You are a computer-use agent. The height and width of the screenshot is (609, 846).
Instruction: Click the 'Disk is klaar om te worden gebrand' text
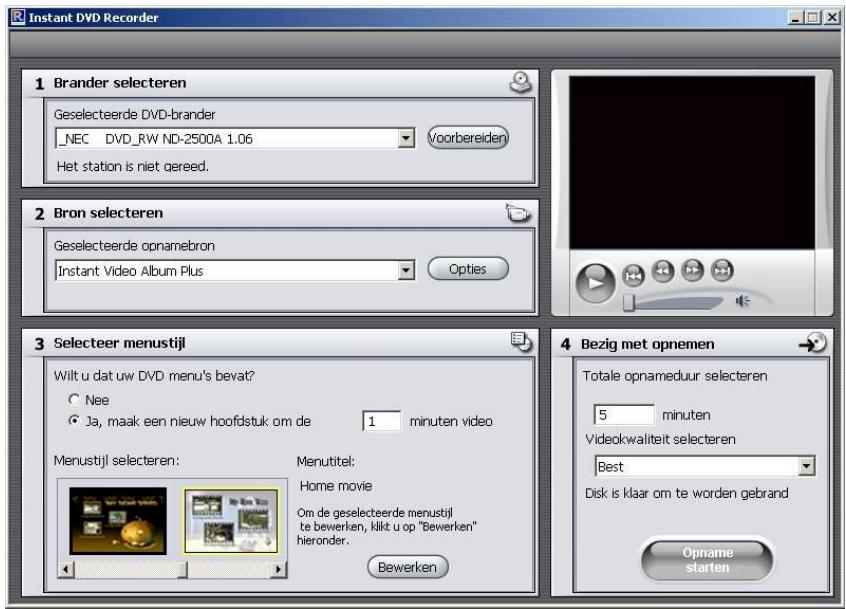(686, 493)
